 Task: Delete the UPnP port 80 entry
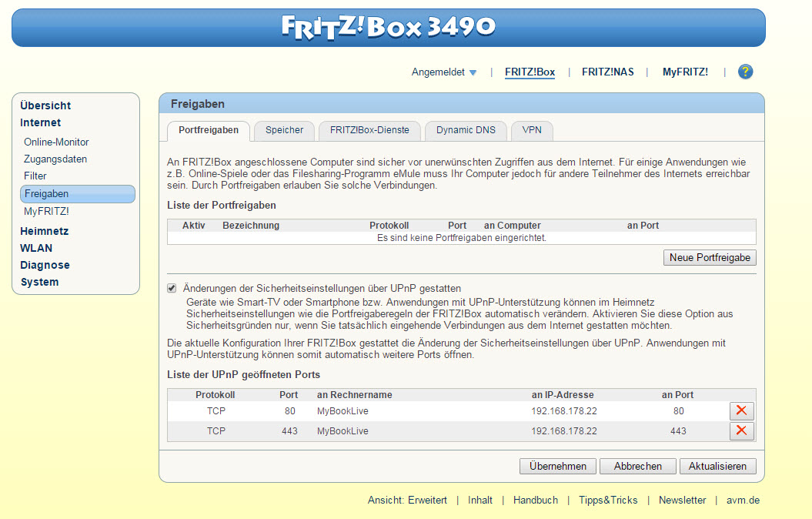(741, 411)
